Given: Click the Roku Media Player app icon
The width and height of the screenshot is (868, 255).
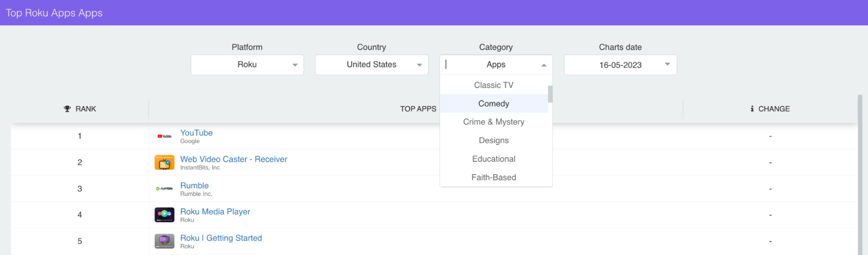Looking at the screenshot, I should tap(164, 215).
